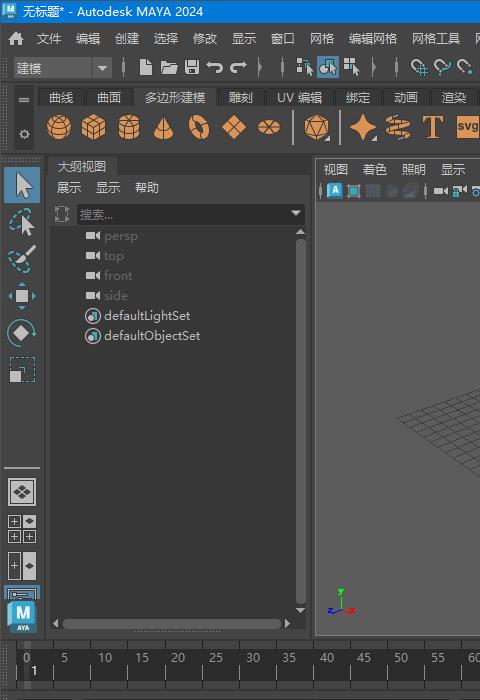Activate the Paint selection tool

tap(22, 258)
